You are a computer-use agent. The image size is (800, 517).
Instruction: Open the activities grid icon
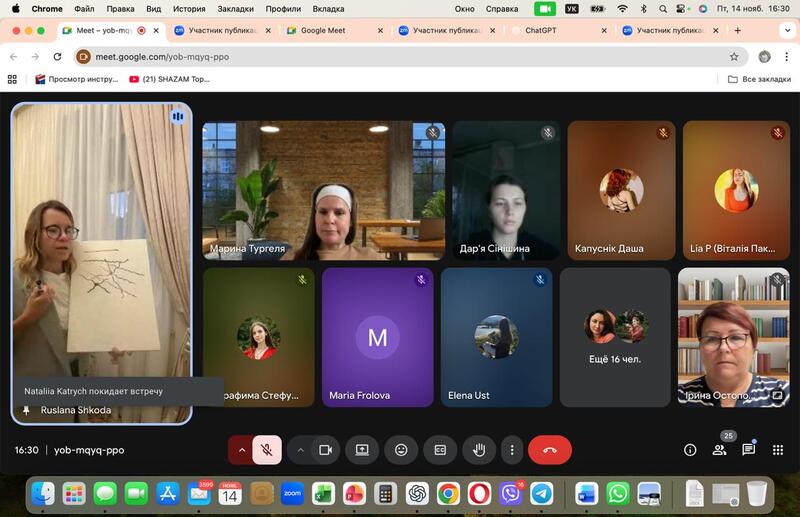(x=778, y=450)
